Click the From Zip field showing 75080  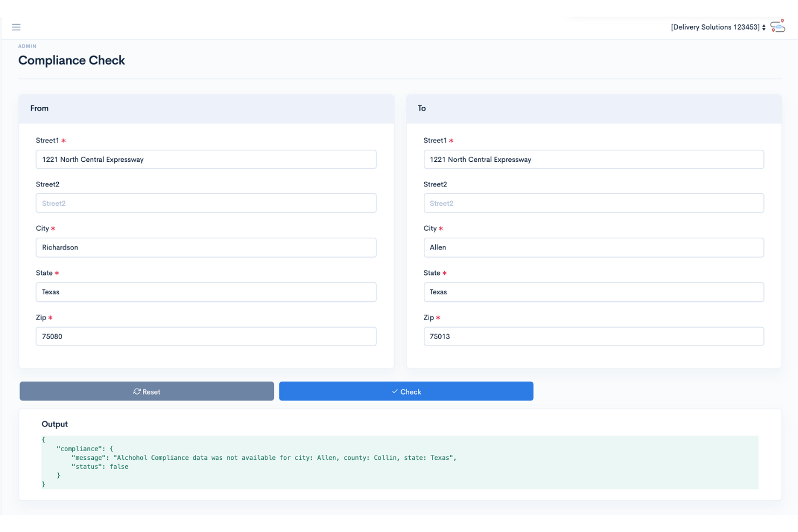point(206,336)
